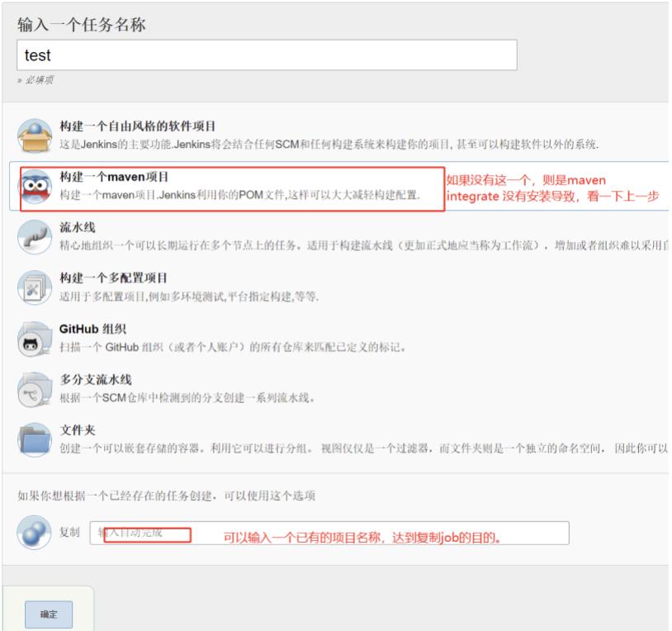
Task: Pick the 多分支流水线 title
Action: 96,379
